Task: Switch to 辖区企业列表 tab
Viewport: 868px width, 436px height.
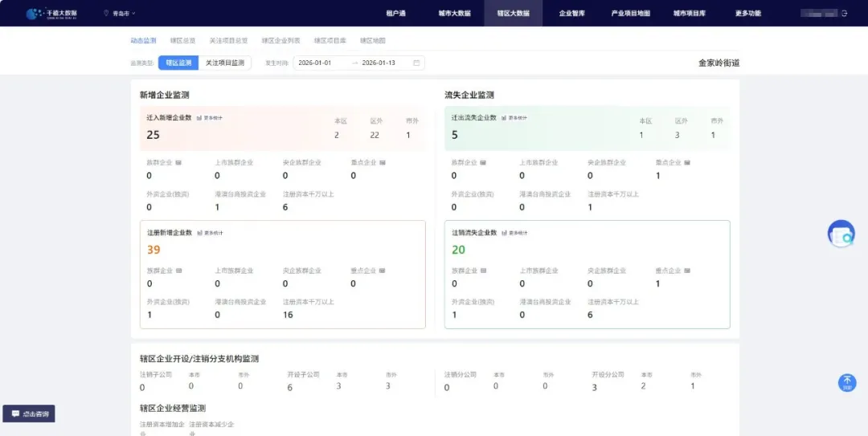Action: (281, 40)
